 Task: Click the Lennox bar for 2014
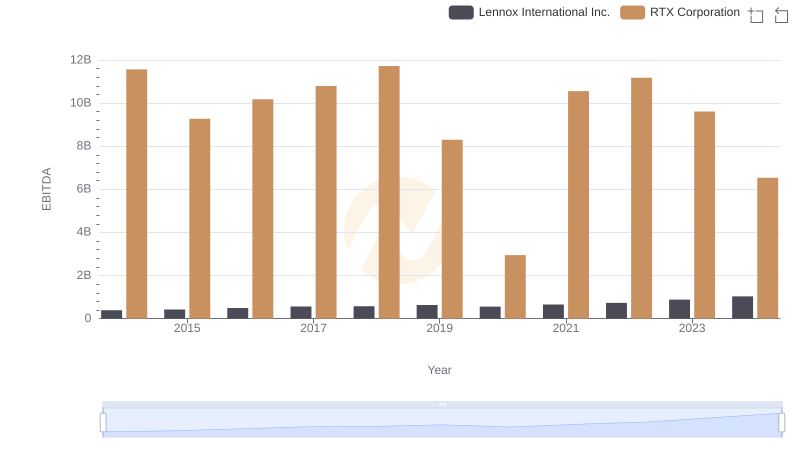(112, 314)
